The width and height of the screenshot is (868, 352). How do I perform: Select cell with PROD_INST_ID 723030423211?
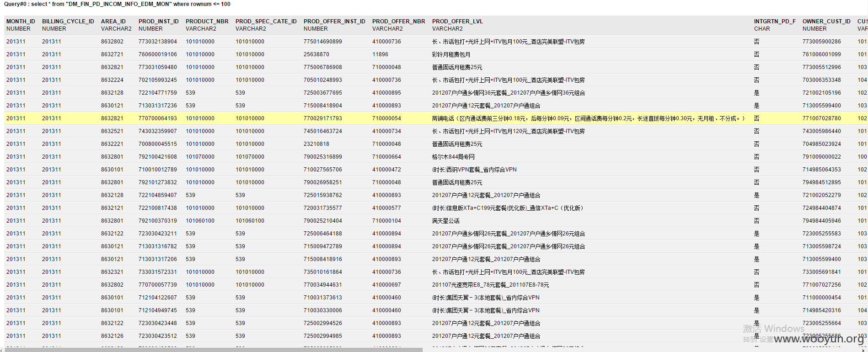click(x=158, y=234)
